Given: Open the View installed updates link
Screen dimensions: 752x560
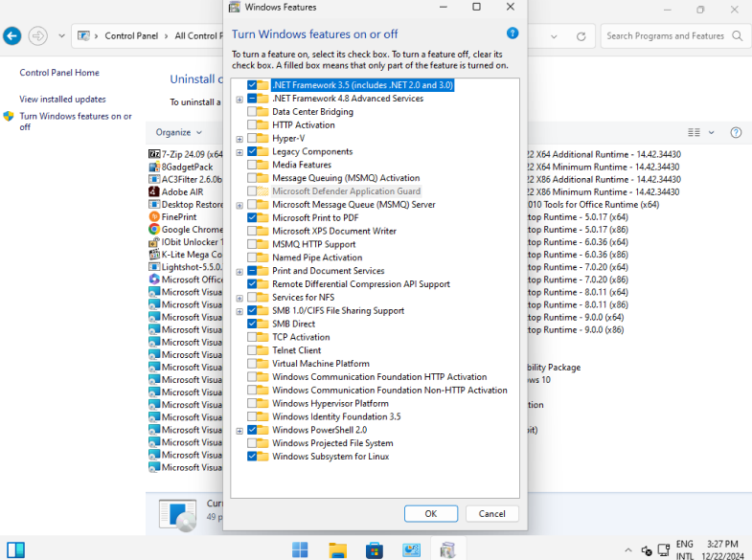Looking at the screenshot, I should pyautogui.click(x=63, y=100).
